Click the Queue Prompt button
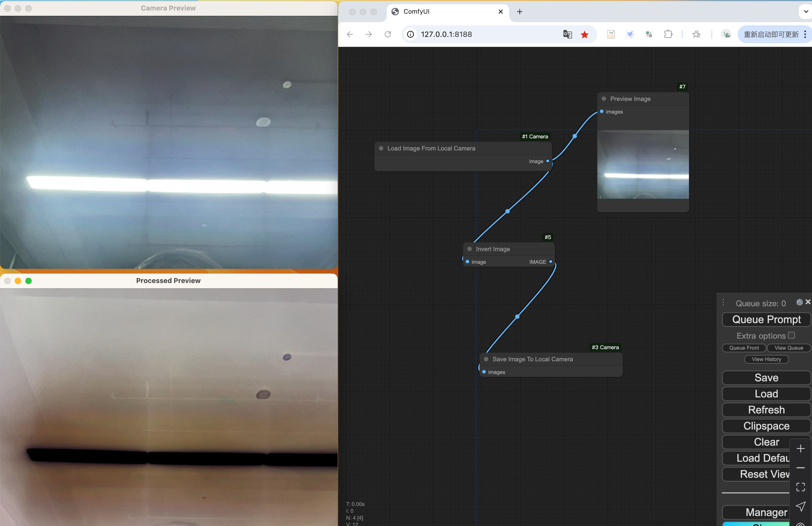 coord(766,319)
